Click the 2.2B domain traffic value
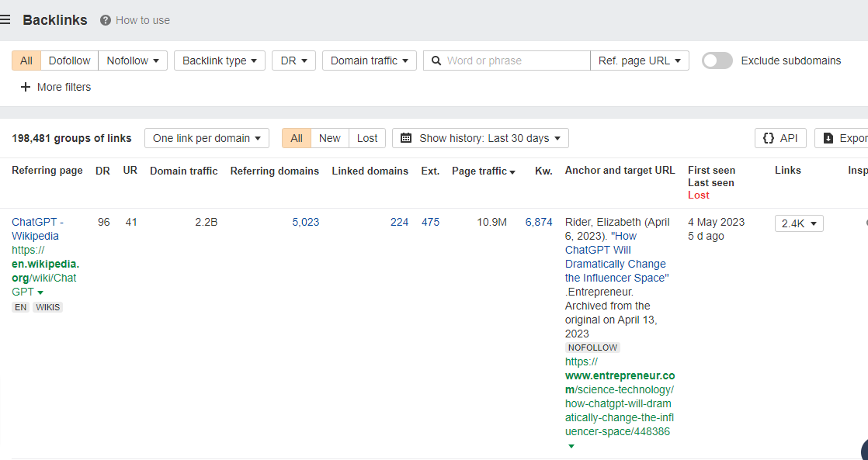Viewport: 868px width, 460px height. pos(206,223)
